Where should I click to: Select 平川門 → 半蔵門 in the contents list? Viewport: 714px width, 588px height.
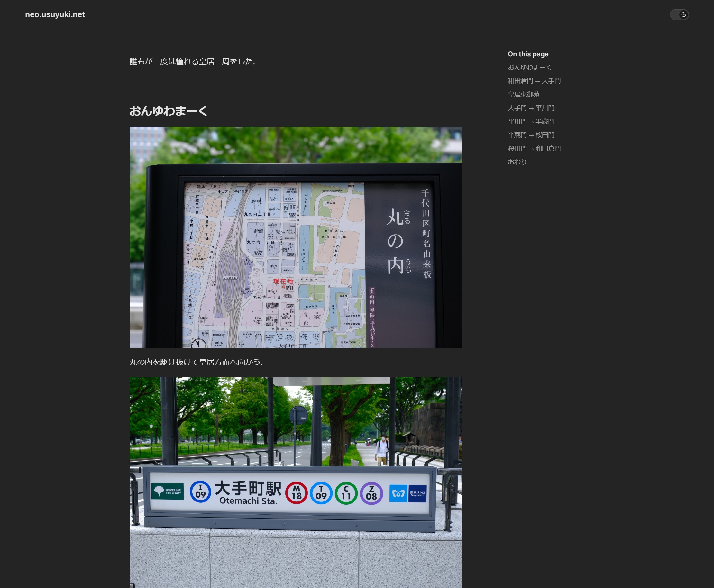click(x=531, y=121)
